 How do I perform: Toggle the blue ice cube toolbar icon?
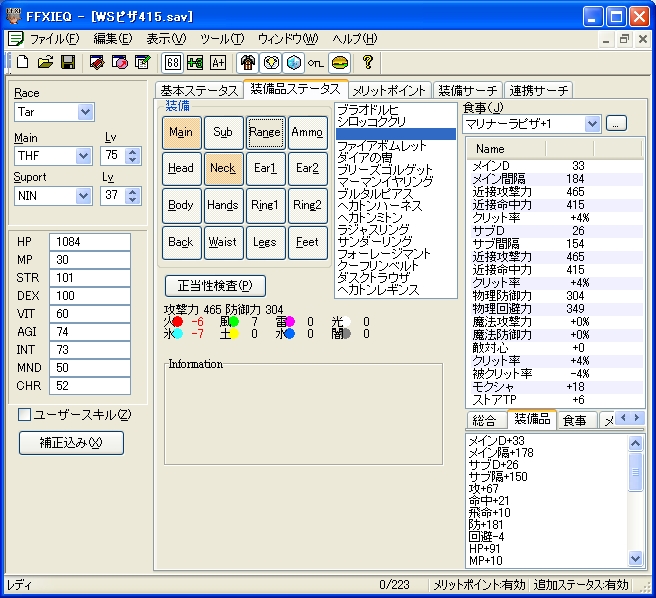[x=294, y=62]
